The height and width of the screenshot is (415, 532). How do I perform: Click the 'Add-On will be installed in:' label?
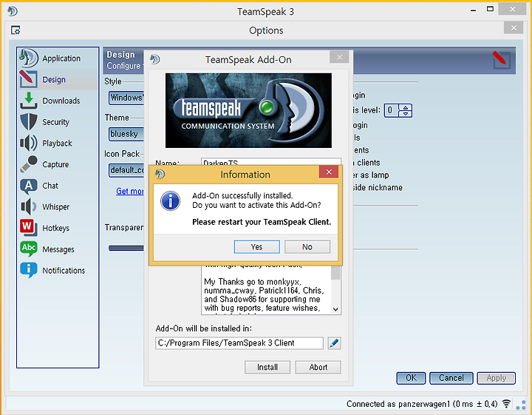point(204,328)
